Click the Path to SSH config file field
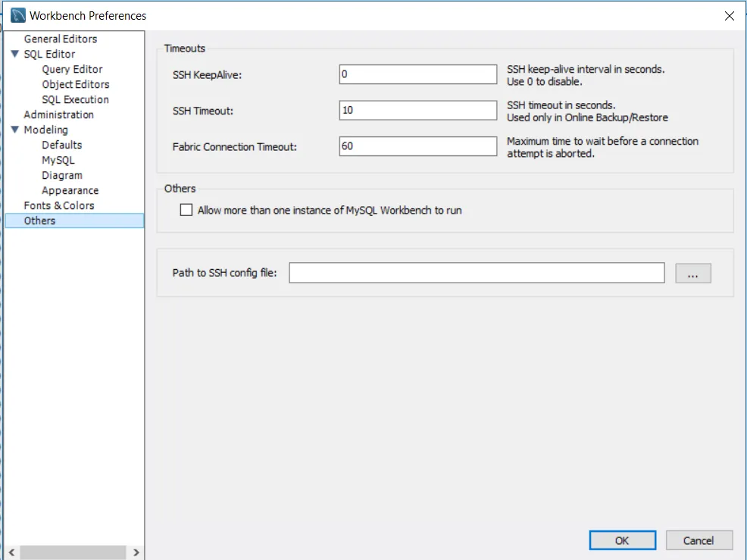The image size is (747, 560). 477,273
